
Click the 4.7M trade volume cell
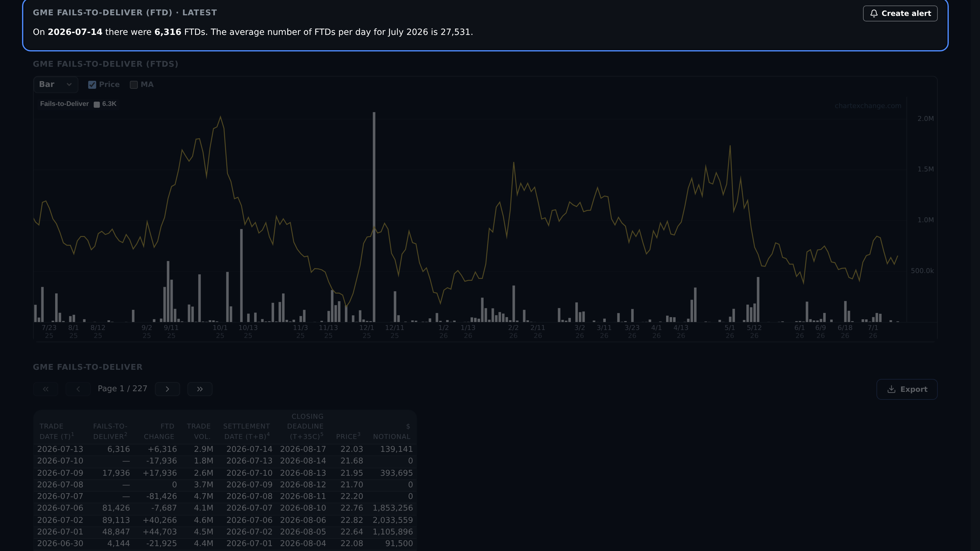pyautogui.click(x=204, y=496)
